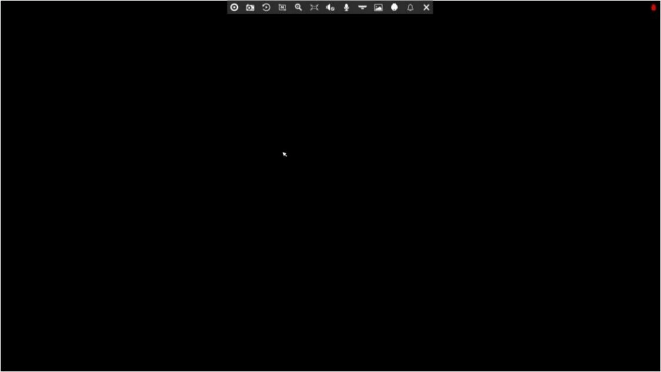
Task: Click the round white face-detection icon
Action: pos(394,7)
